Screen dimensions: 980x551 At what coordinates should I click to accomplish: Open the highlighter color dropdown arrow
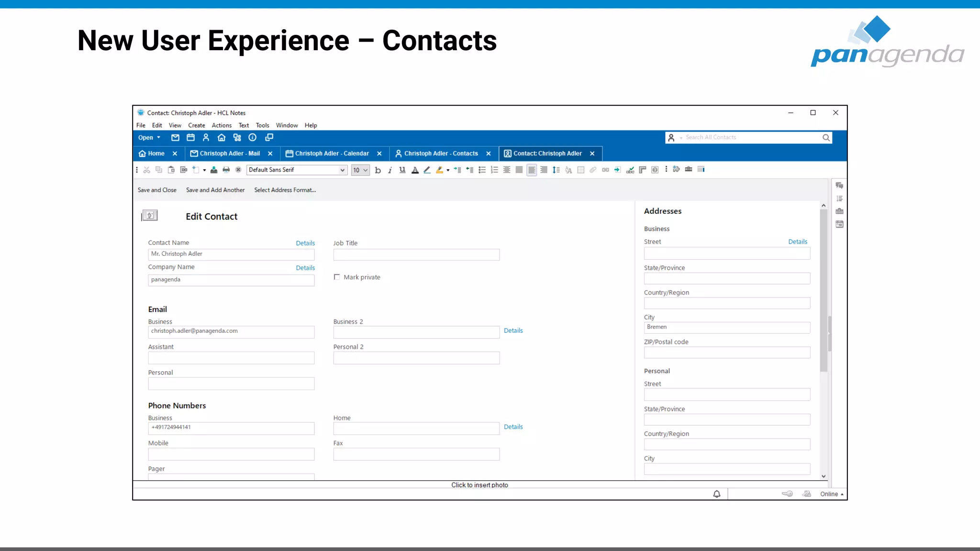coord(448,170)
